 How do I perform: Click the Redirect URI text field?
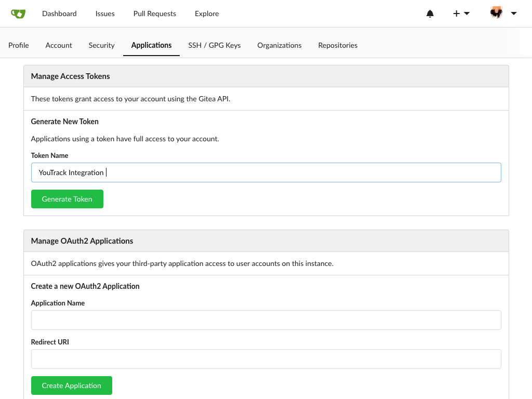[x=266, y=359]
